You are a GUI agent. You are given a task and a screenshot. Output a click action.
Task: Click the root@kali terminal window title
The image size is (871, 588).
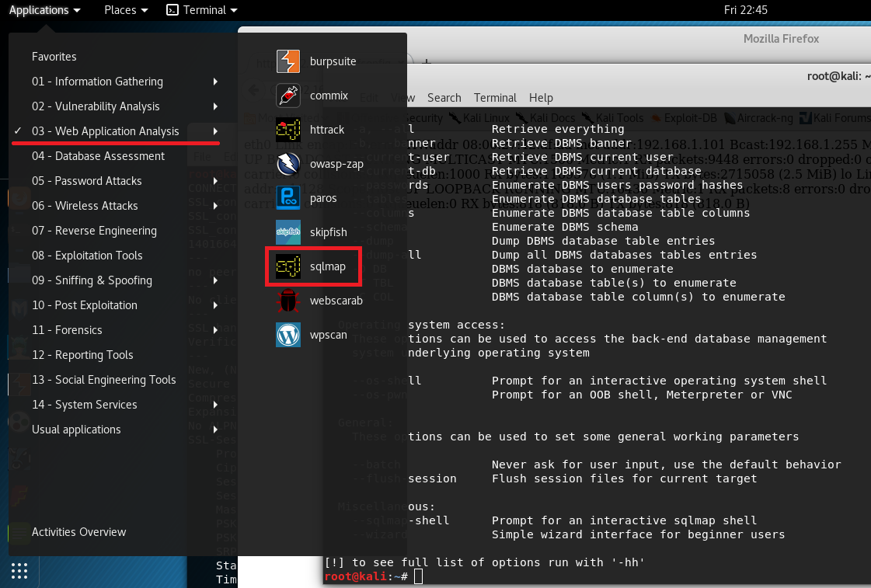pyautogui.click(x=839, y=76)
